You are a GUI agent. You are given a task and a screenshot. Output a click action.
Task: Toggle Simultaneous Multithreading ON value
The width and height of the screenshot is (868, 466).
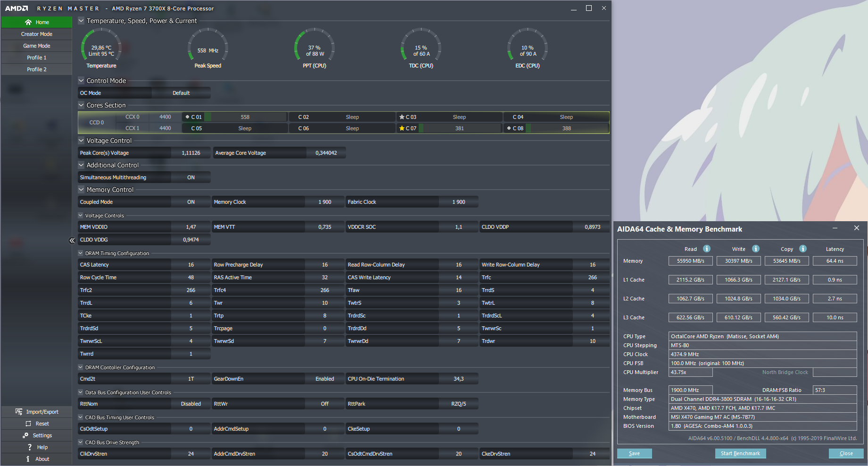click(x=191, y=177)
